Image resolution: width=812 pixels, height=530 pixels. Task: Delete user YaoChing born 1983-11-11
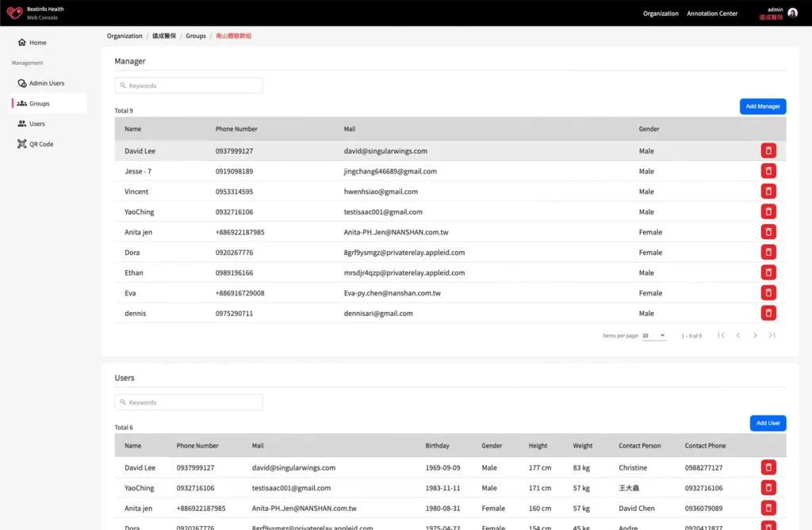tap(768, 487)
